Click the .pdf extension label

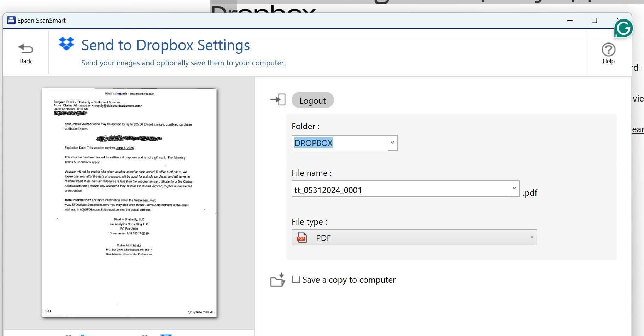click(x=530, y=192)
